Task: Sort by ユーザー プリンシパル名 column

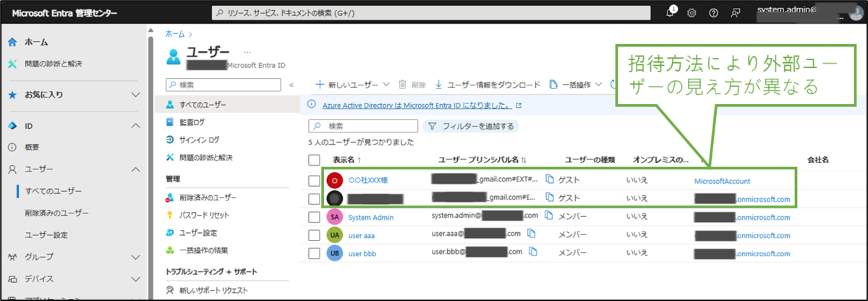Action: pos(482,160)
